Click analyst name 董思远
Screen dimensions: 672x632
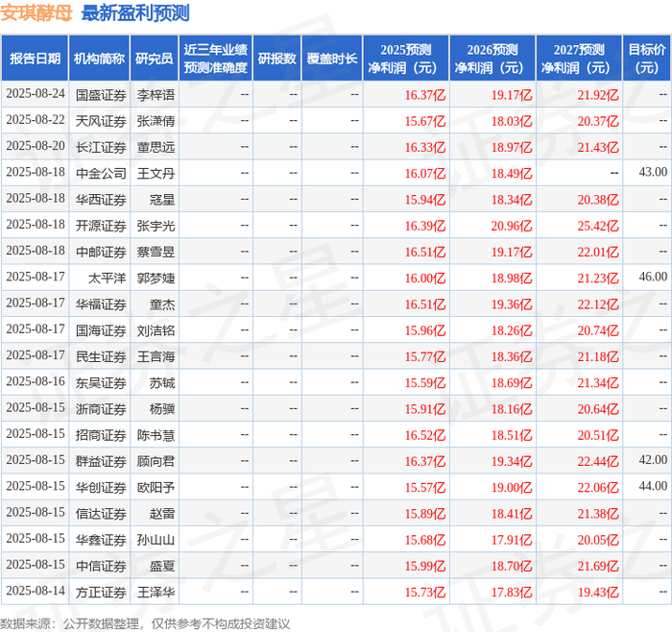click(156, 147)
